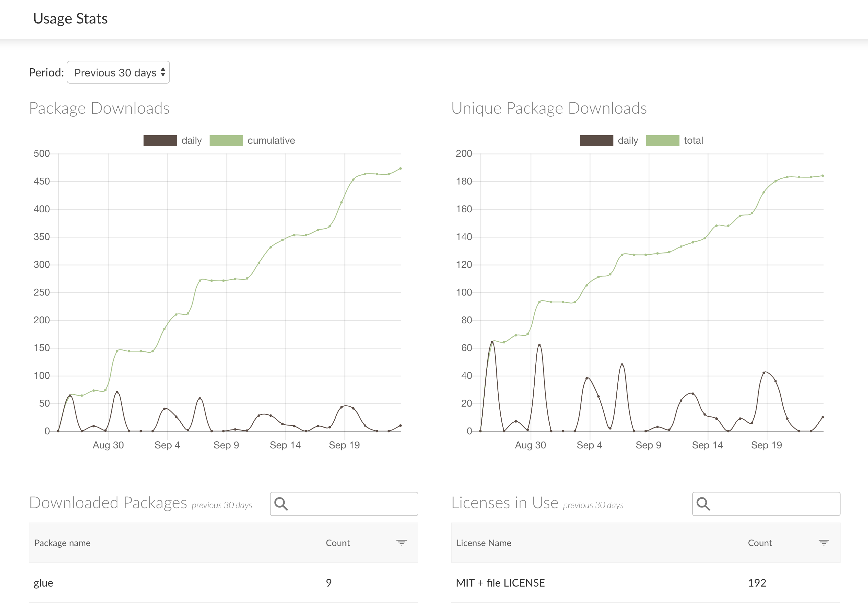Viewport: 868px width, 614px height.
Task: Click search icon in Licenses in Use field
Action: click(703, 504)
